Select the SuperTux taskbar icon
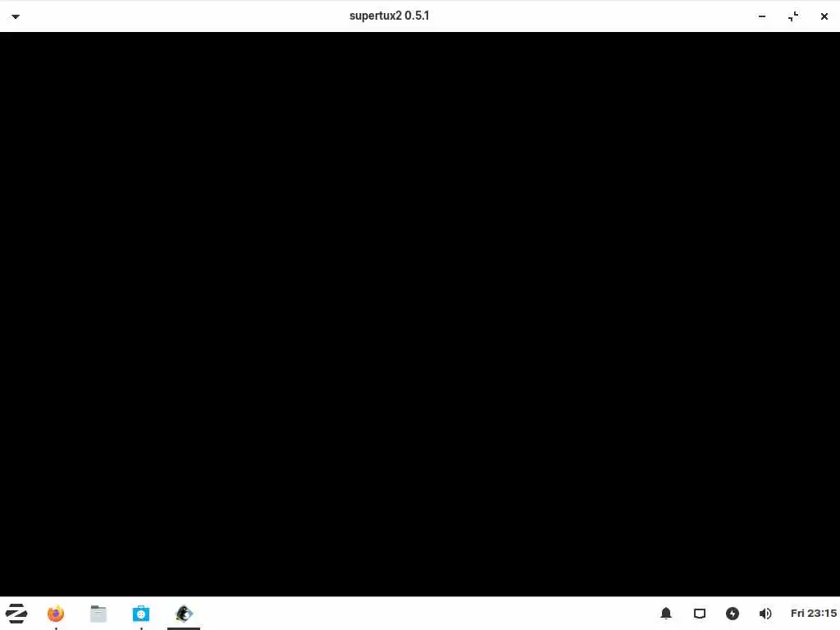The image size is (840, 630). click(184, 614)
